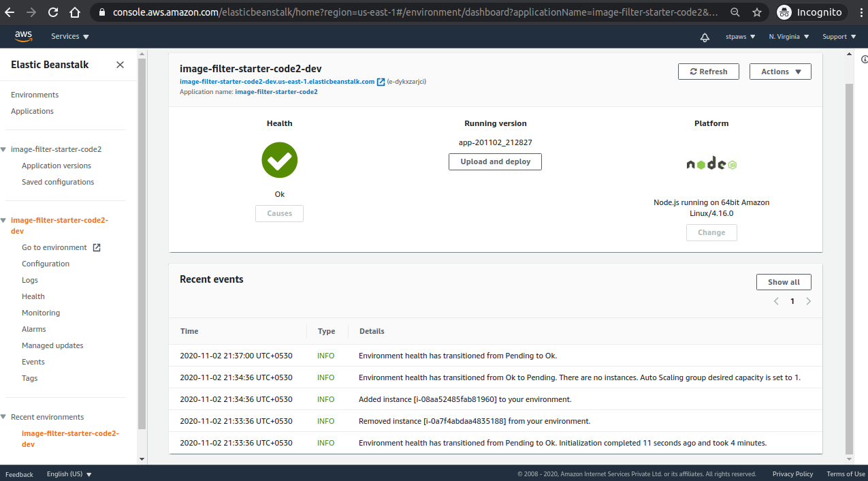Open Alarms in the sidebar
The image size is (868, 481).
coord(34,329)
